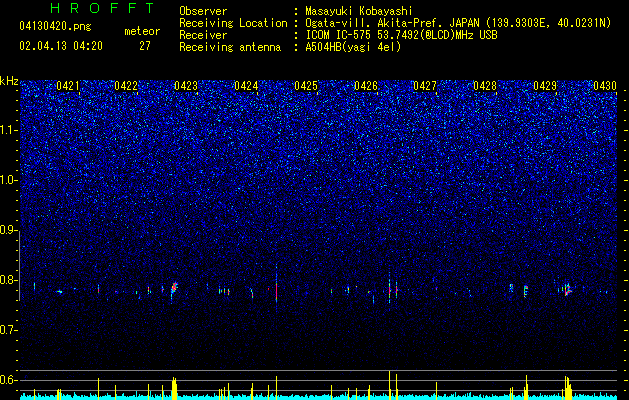Click the 0.8 frequency axis label

click(9, 280)
